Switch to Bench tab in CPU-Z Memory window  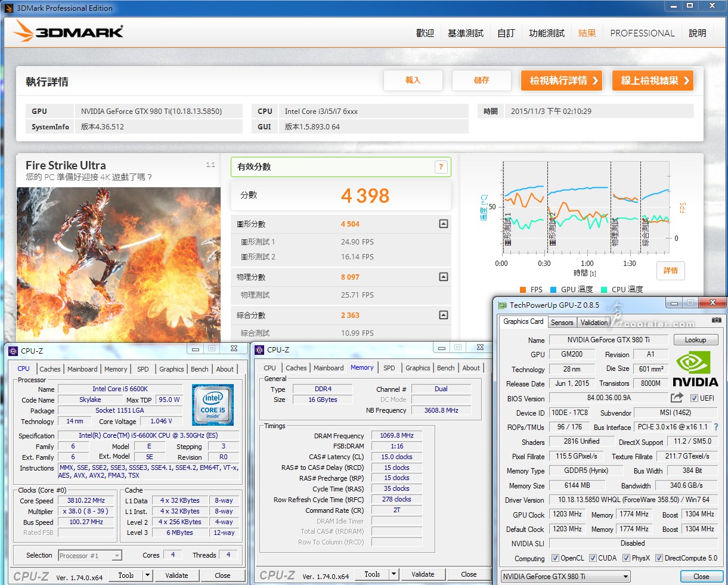pos(446,368)
